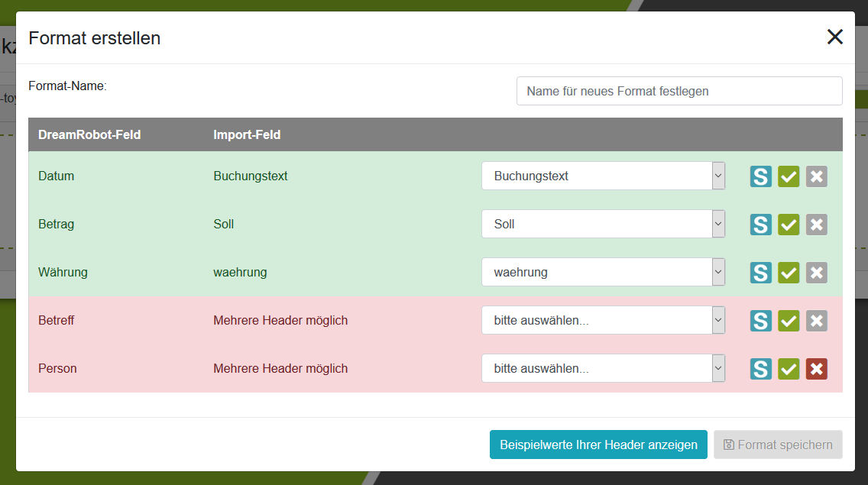Viewport: 868px width, 485px height.
Task: Open the Buchungstext dropdown for Datum
Action: (x=603, y=176)
